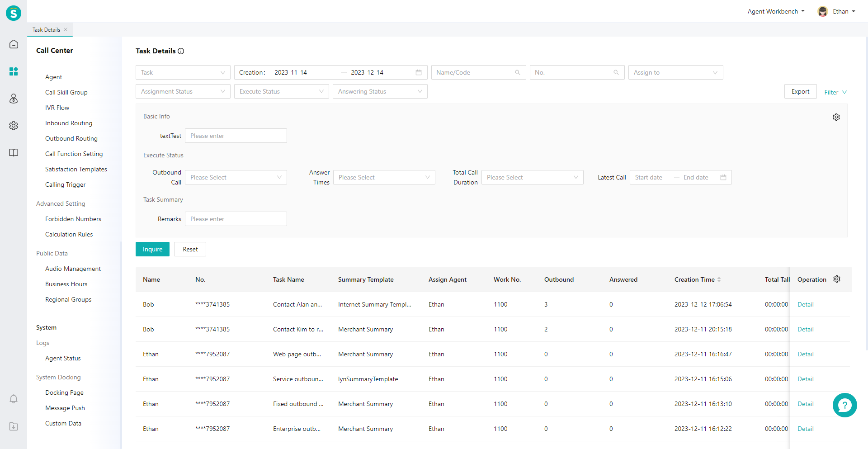
Task: Open Detail for Fixed outbound task
Action: 805,404
